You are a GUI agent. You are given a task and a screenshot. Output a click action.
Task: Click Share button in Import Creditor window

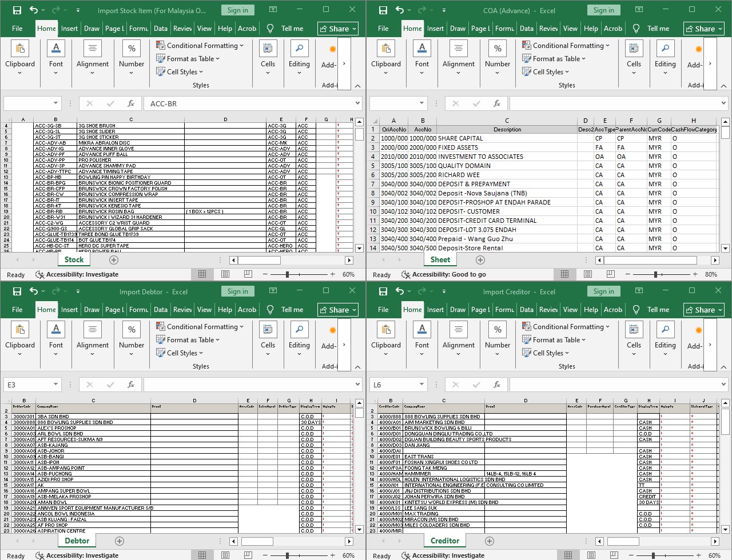pyautogui.click(x=704, y=310)
